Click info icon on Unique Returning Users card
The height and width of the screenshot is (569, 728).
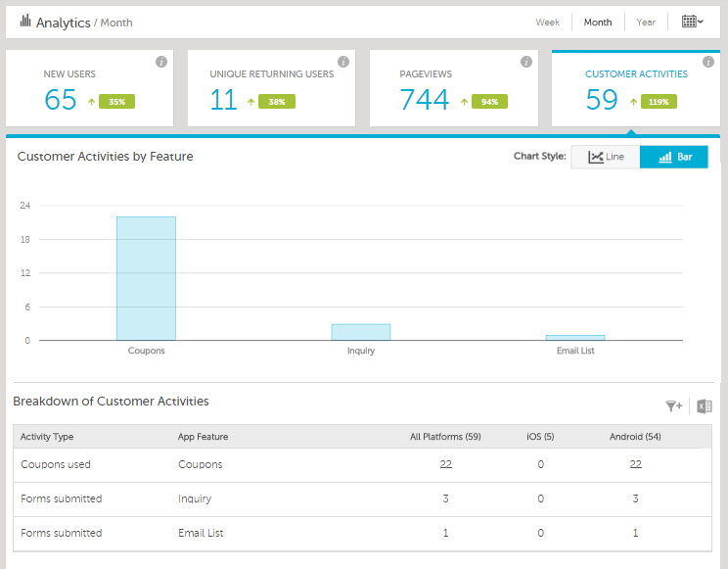coord(343,62)
